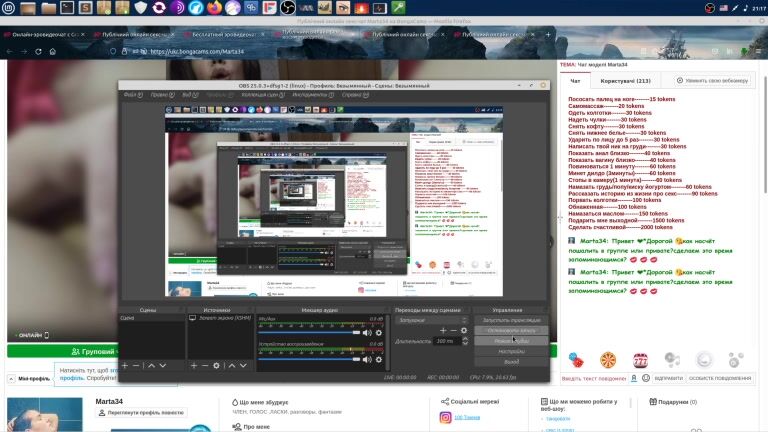Open source properties gear icon
Screen dimensions: 768x432
coord(217,365)
